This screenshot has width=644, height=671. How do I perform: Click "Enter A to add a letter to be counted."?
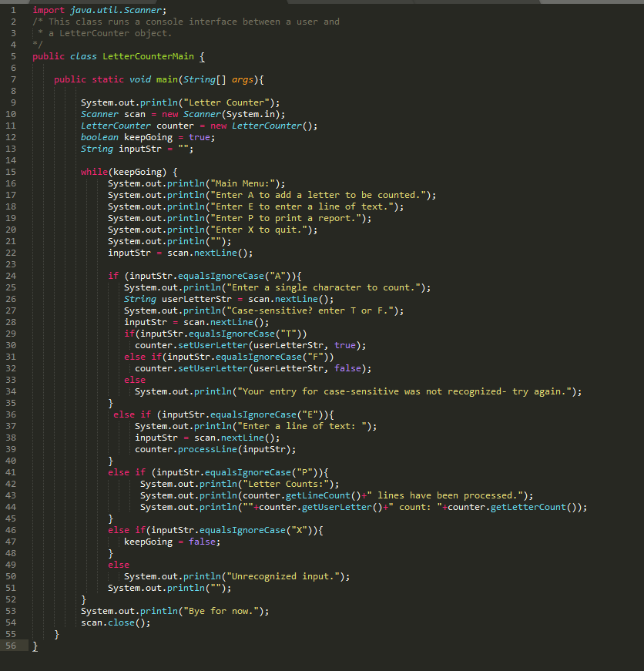coord(317,195)
